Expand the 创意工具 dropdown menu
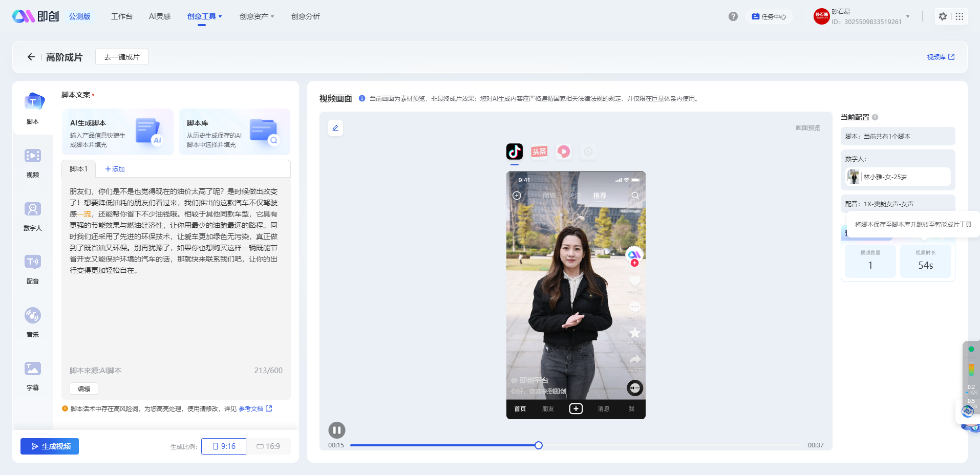Screen dimensions: 980x475 point(205,16)
